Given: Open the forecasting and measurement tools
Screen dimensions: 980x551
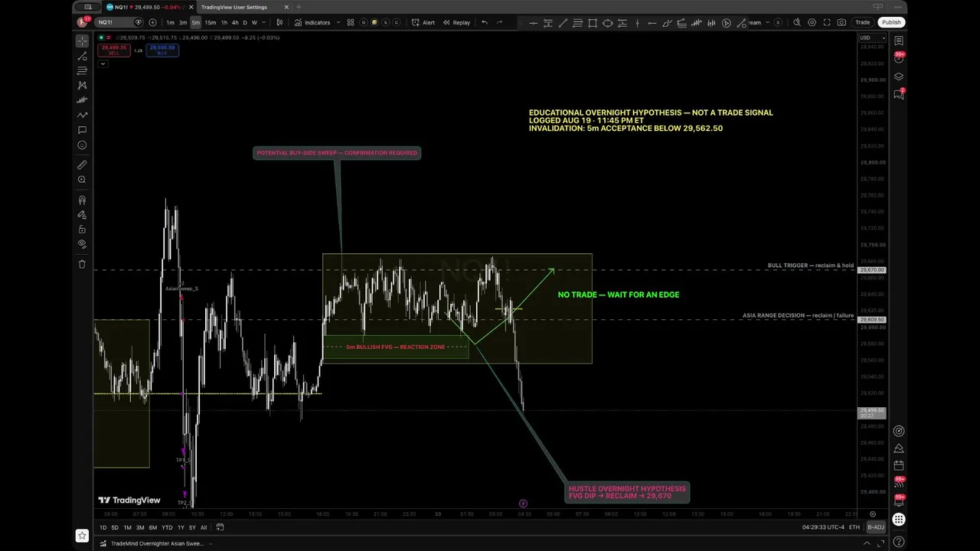Looking at the screenshot, I should 82,100.
